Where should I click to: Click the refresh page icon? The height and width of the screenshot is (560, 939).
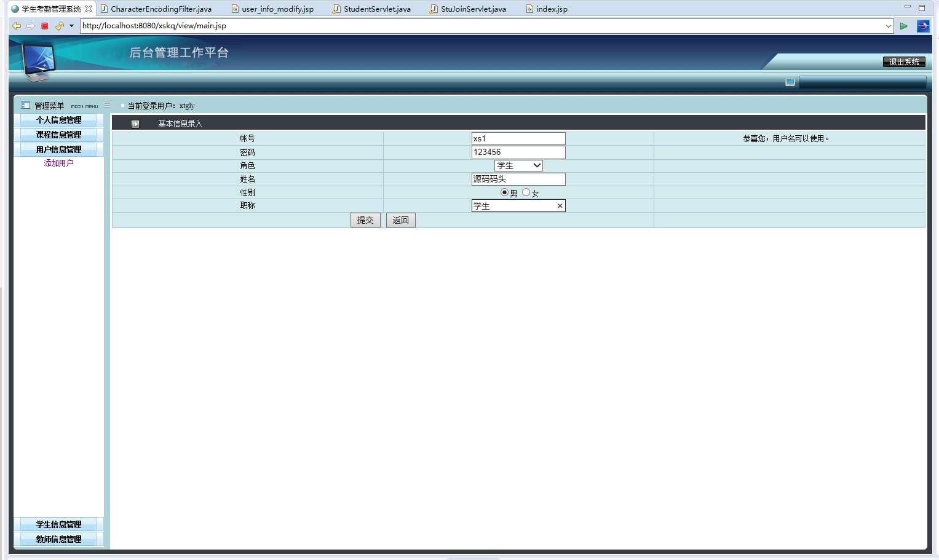pyautogui.click(x=59, y=26)
